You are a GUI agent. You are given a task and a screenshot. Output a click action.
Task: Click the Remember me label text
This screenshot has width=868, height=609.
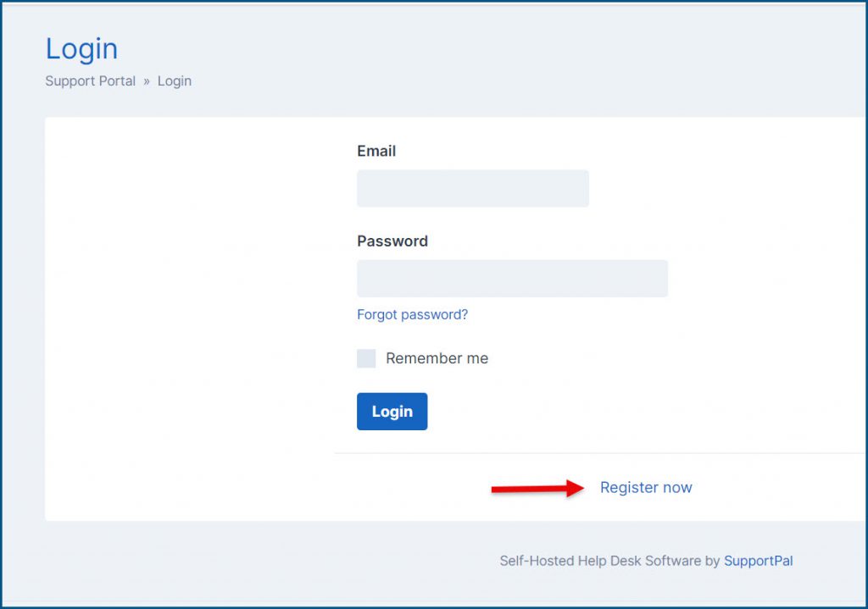(437, 358)
